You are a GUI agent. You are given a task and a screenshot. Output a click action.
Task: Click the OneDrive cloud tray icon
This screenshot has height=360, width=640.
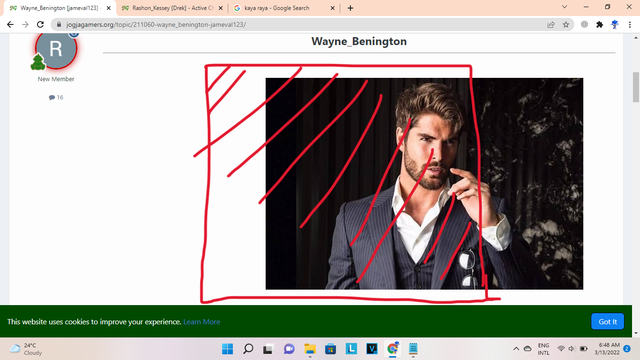coord(527,349)
